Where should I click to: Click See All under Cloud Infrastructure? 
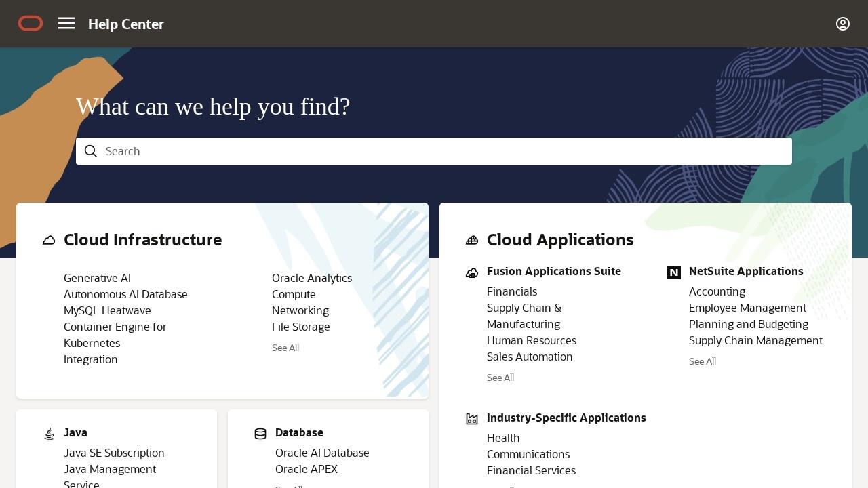tap(285, 348)
